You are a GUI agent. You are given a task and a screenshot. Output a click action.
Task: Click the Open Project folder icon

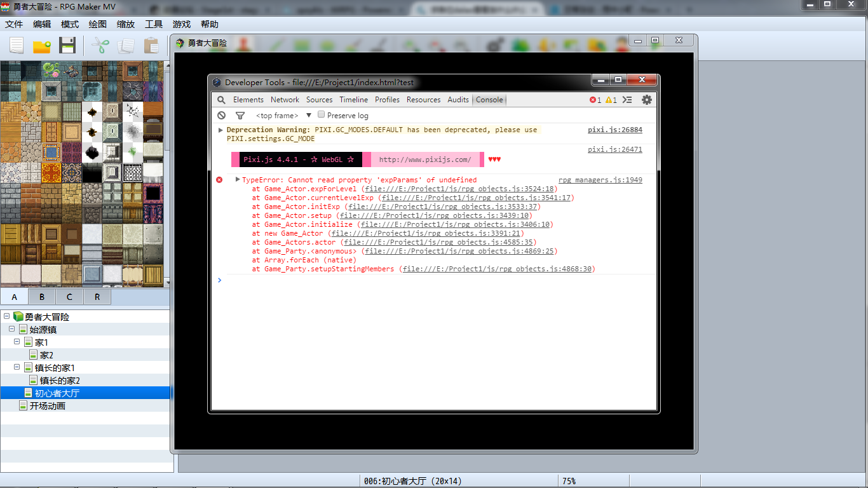coord(42,46)
